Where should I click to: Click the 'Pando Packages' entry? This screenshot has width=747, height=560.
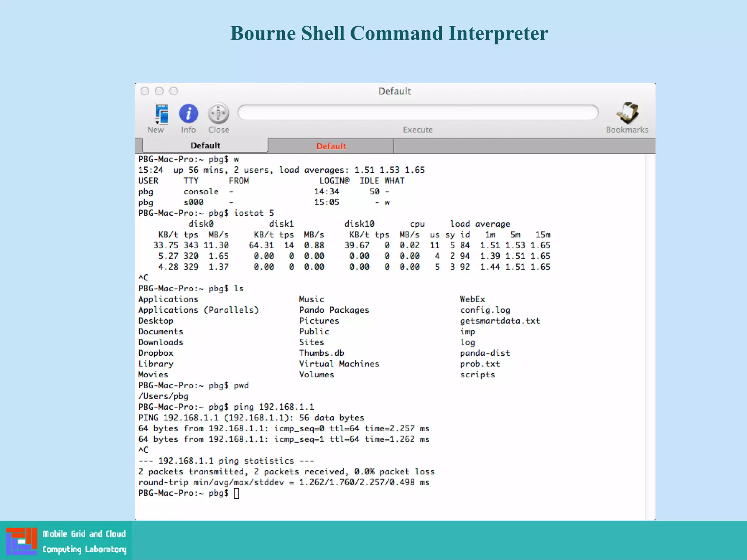(334, 310)
